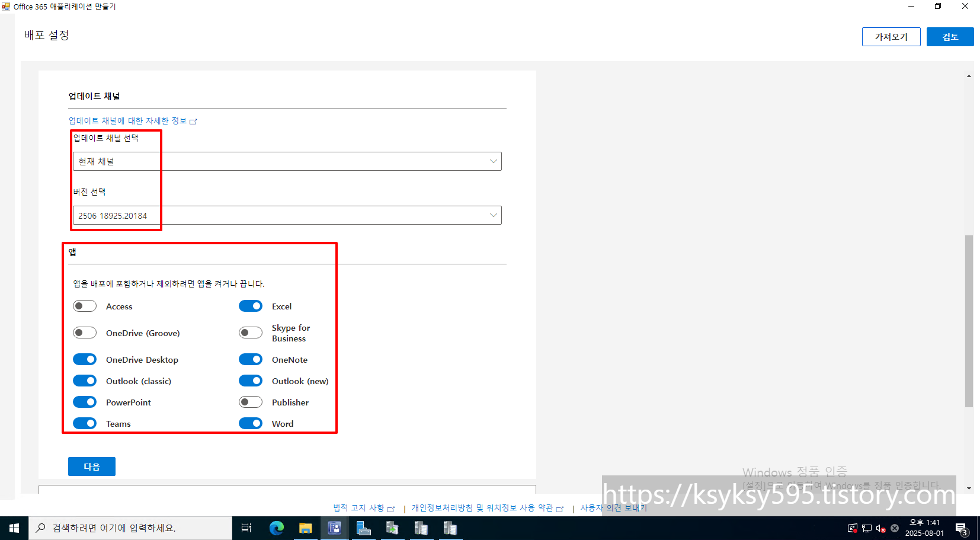Click the Windows update status tray icon
980x540 pixels.
(x=853, y=528)
